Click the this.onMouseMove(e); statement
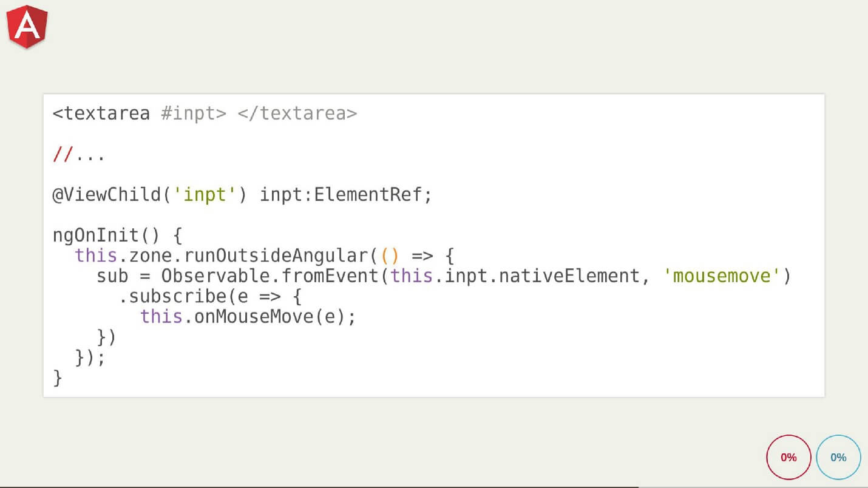This screenshot has height=488, width=868. tap(248, 317)
